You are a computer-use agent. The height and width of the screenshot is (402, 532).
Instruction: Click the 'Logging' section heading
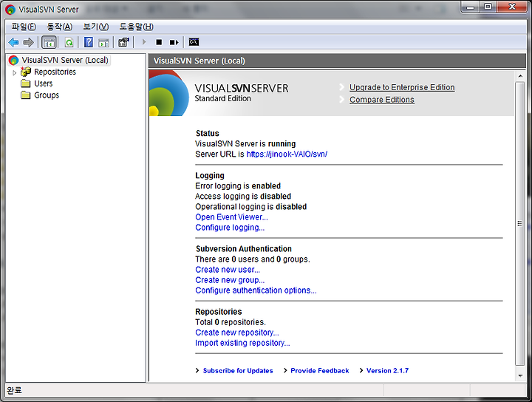click(x=210, y=175)
